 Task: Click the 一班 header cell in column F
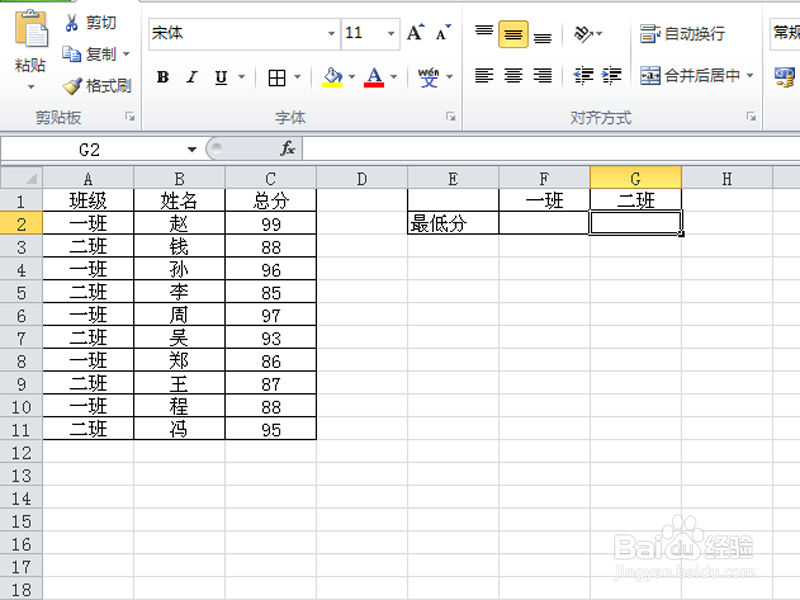point(544,201)
